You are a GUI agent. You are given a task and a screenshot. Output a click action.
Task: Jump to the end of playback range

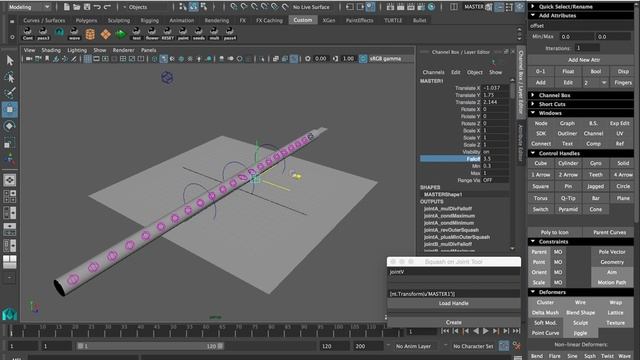516,331
